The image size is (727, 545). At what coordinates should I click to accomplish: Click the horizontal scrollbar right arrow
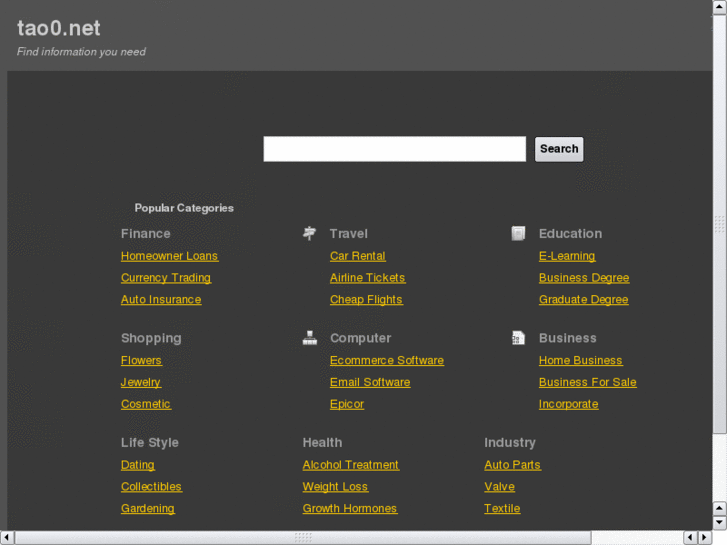tap(703, 537)
